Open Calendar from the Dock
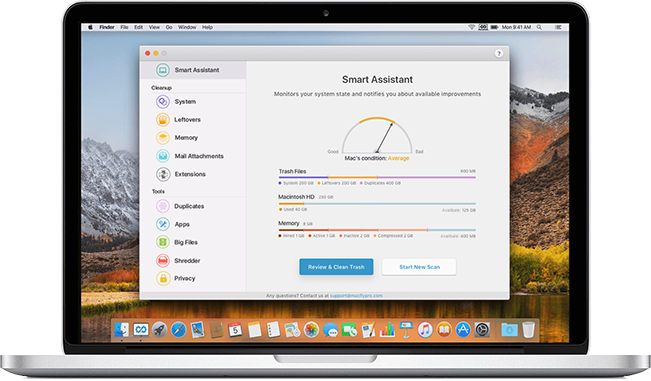Screen dimensions: 651x381 pos(235,330)
